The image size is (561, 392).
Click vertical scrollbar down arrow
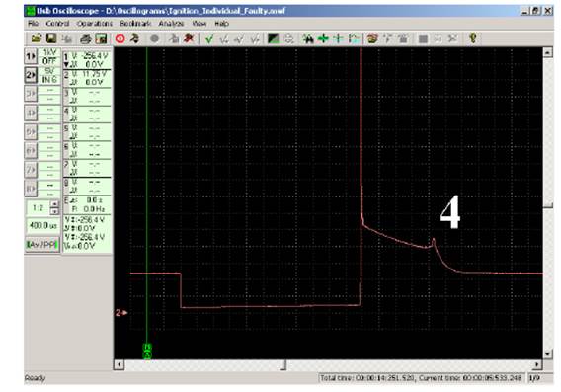[x=548, y=353]
